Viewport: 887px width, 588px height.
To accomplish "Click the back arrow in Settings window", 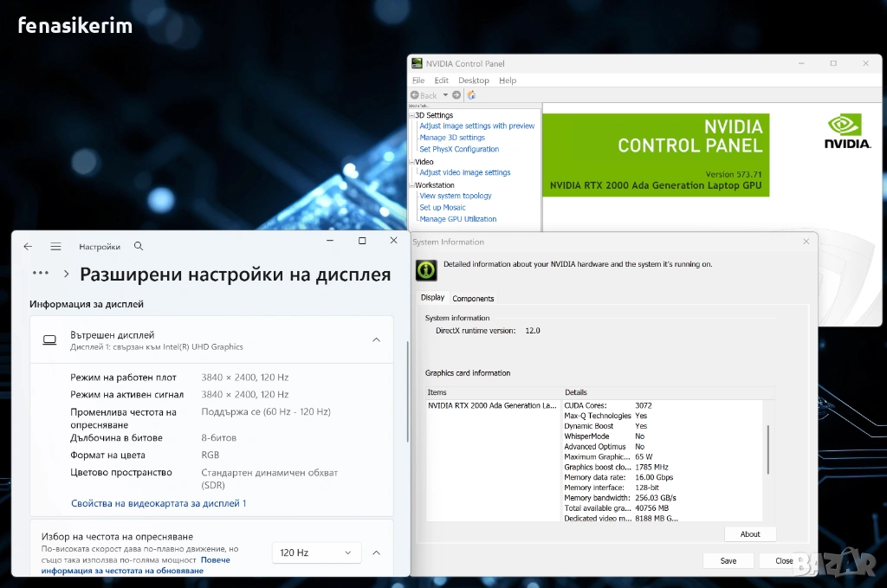I will 28,247.
